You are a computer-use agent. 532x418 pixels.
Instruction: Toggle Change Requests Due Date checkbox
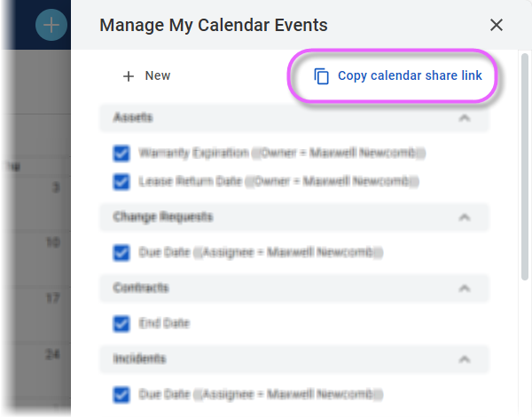pyautogui.click(x=121, y=252)
